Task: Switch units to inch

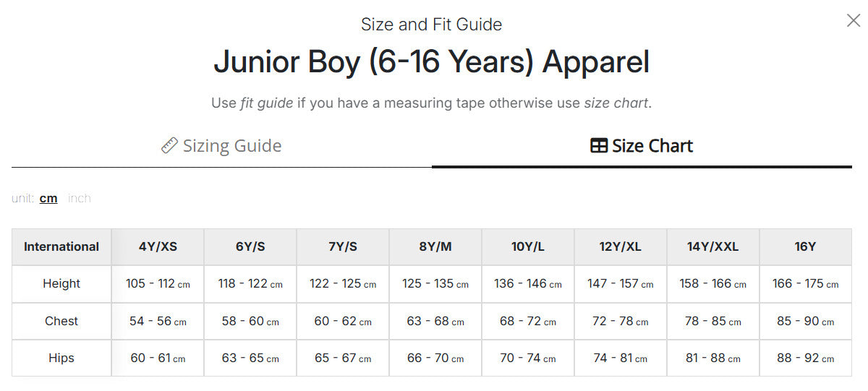Action: 80,198
